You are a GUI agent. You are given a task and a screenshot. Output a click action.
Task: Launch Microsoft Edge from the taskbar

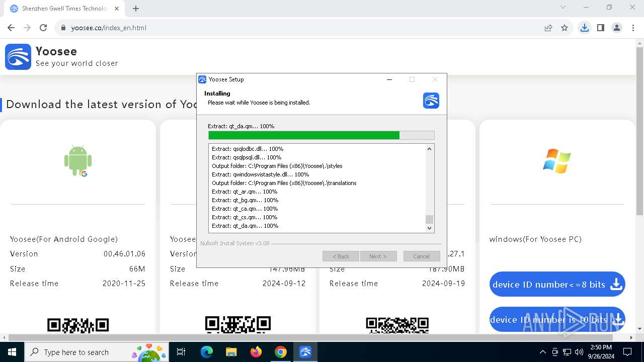[207, 352]
